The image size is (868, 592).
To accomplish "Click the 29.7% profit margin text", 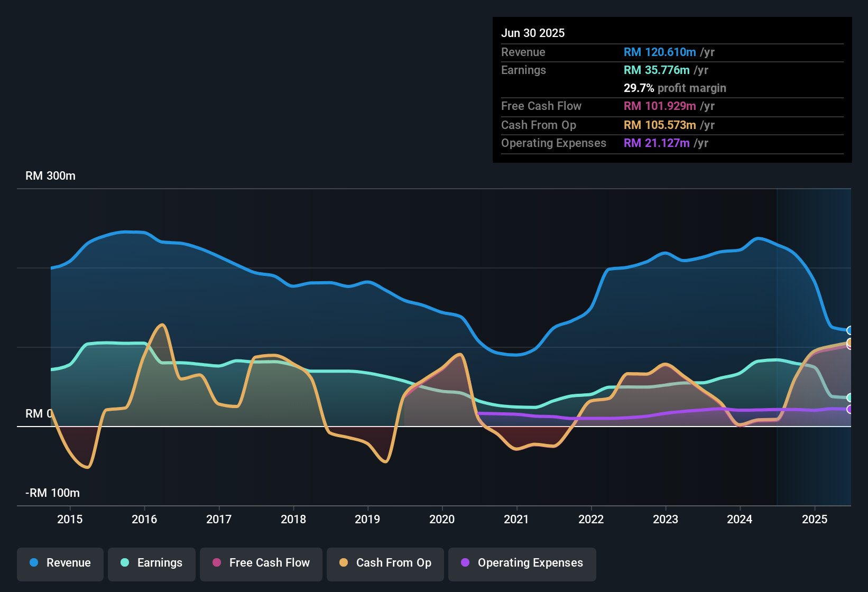I will tap(675, 88).
